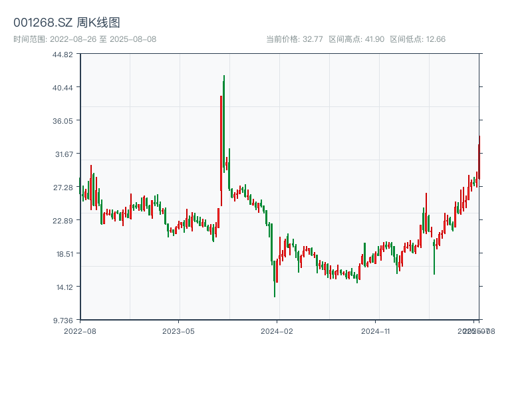Click the interval low 区间低点: 12.66
532x399 pixels.
click(x=418, y=39)
